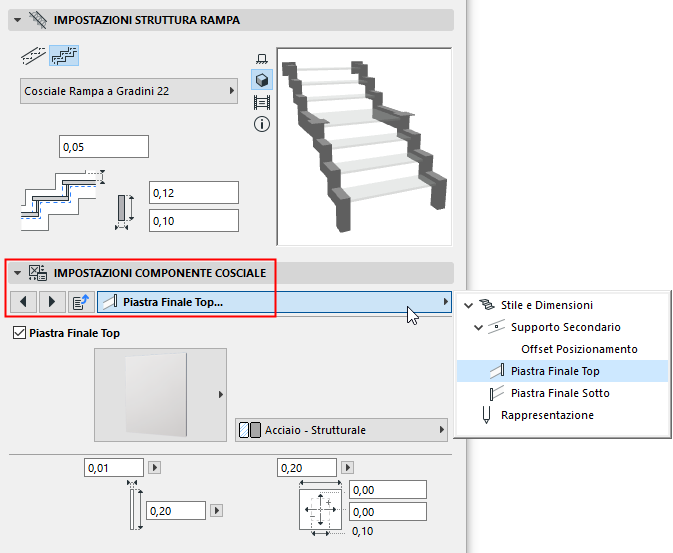673x553 pixels.
Task: Open the plate shape preview flyout arrow
Action: pos(221,395)
